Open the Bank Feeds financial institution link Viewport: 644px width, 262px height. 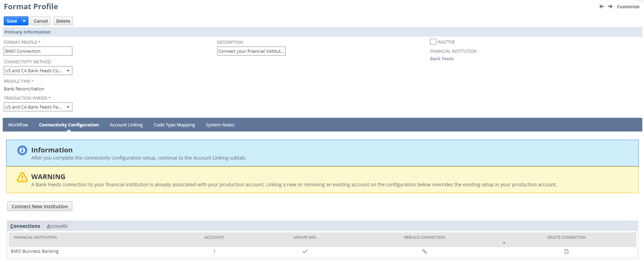coord(442,59)
